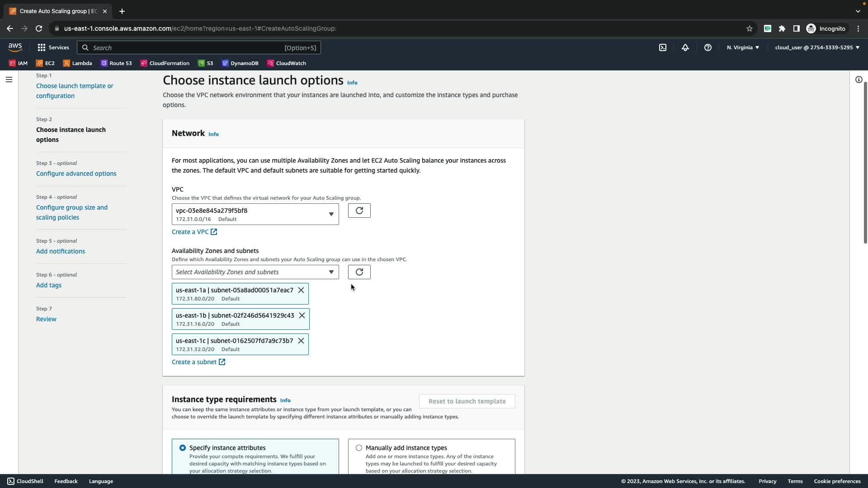Toggle the left hamburger navigation menu
This screenshot has width=868, height=488.
coord(9,80)
